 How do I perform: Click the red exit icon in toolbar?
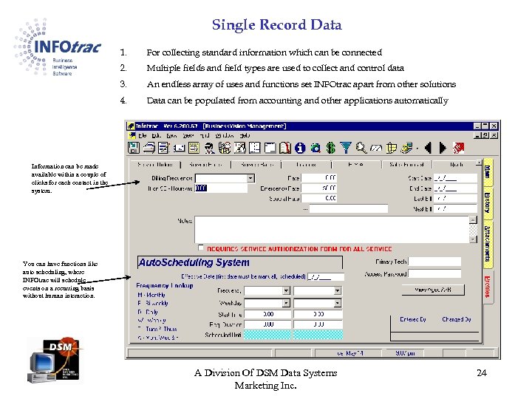tap(458, 148)
